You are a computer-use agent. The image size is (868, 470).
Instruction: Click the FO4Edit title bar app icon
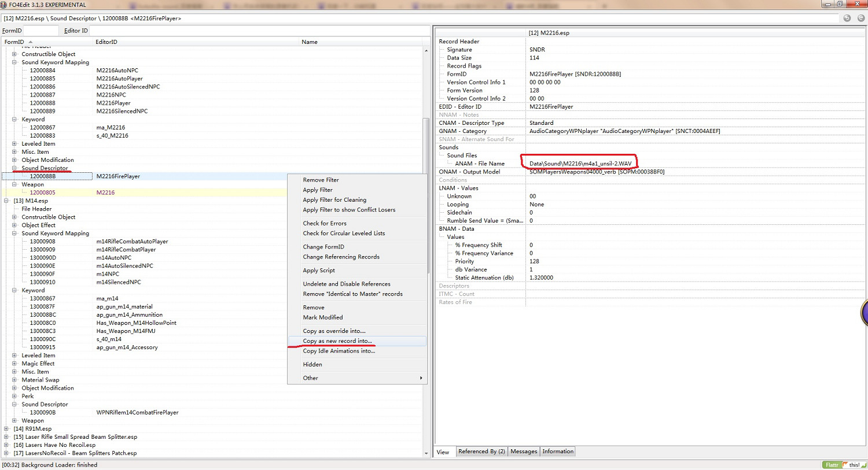coord(4,5)
